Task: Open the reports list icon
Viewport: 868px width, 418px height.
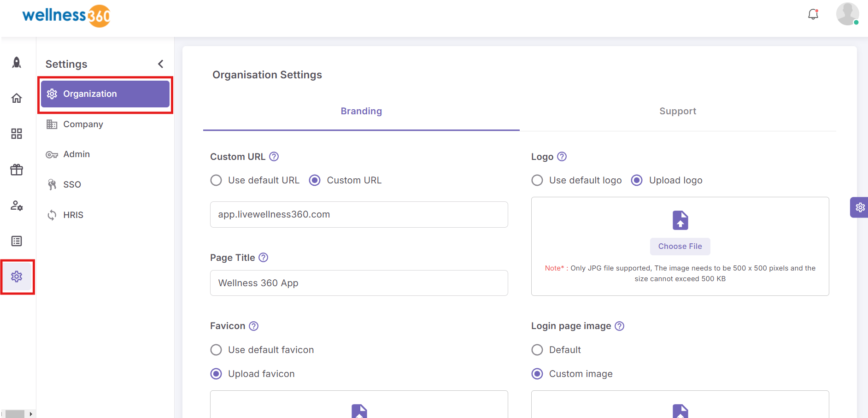Action: (x=17, y=241)
